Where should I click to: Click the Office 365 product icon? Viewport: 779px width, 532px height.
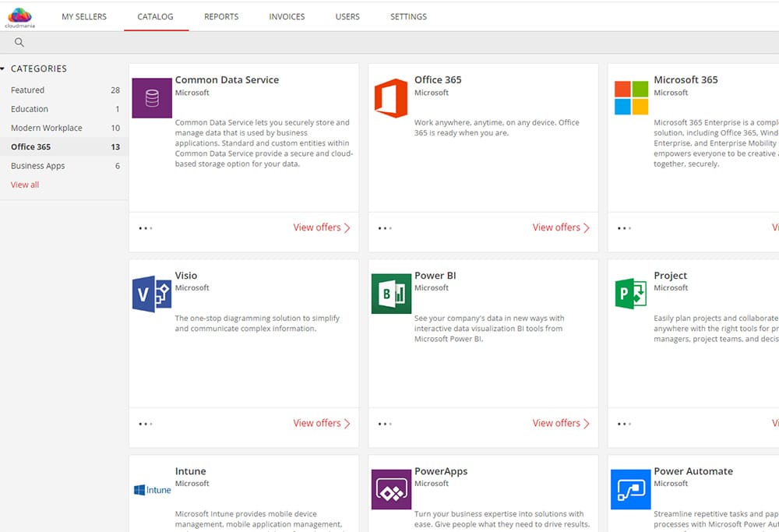pyautogui.click(x=391, y=98)
